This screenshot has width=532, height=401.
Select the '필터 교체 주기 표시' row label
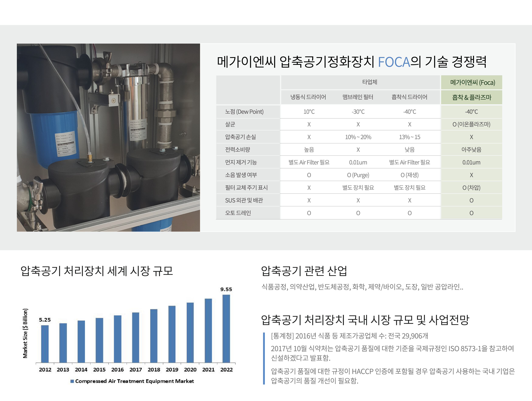(x=246, y=187)
